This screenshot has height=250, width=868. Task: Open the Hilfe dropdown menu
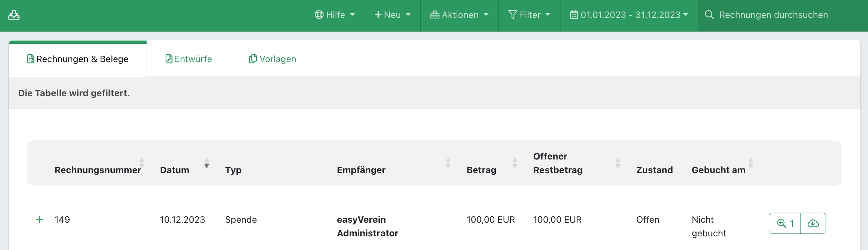334,15
